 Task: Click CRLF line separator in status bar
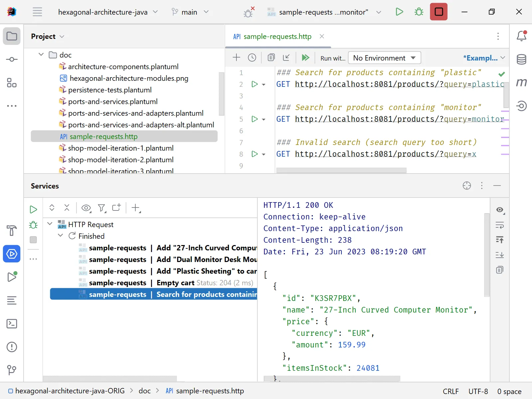pos(451,391)
